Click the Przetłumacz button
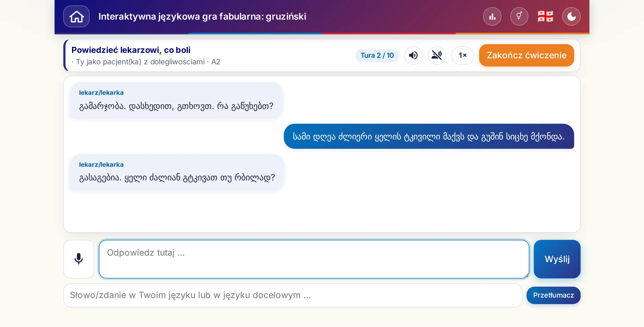 click(553, 295)
